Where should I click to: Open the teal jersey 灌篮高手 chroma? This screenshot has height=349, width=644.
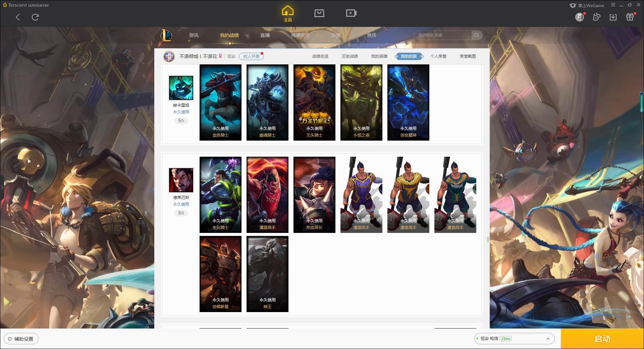tap(455, 195)
